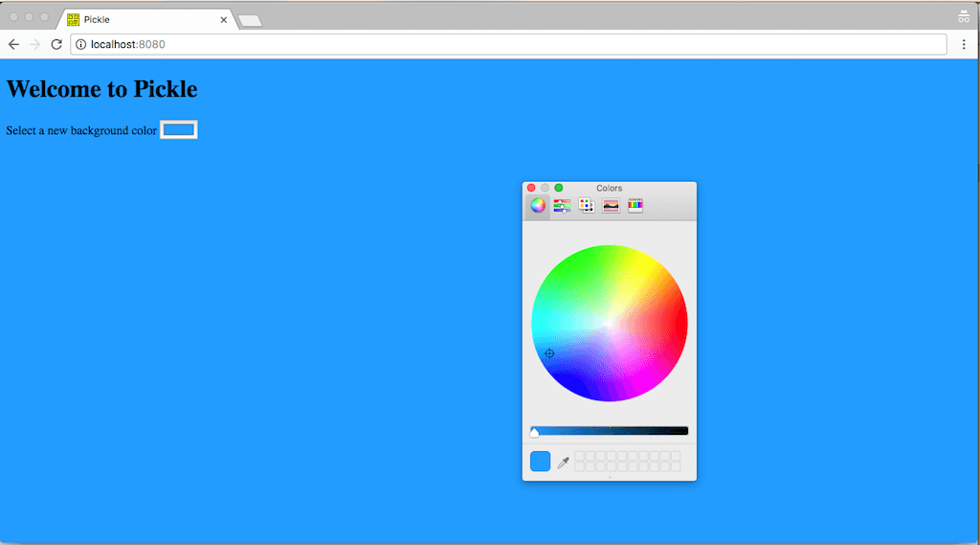Select the Color Wheel picker mode
The image size is (980, 545).
538,205
